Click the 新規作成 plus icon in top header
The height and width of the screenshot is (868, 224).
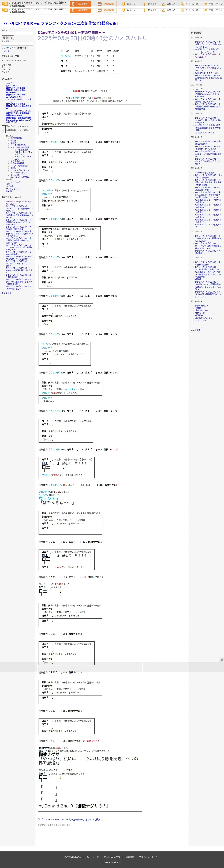[x=144, y=4]
